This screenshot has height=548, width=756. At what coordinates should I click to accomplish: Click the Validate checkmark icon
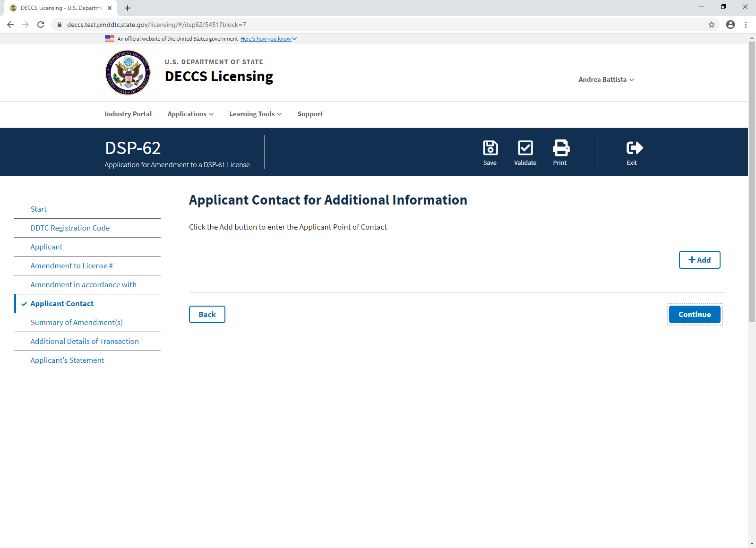525,148
